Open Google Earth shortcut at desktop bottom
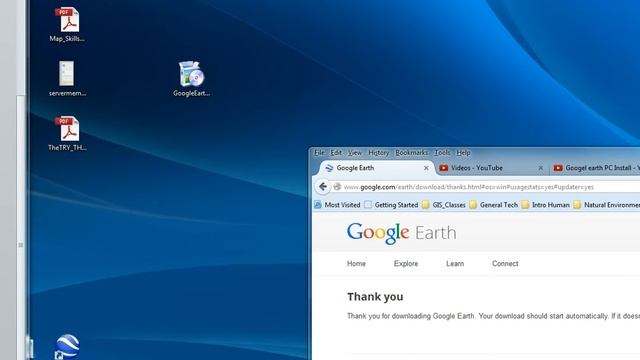The width and height of the screenshot is (640, 360). (67, 347)
